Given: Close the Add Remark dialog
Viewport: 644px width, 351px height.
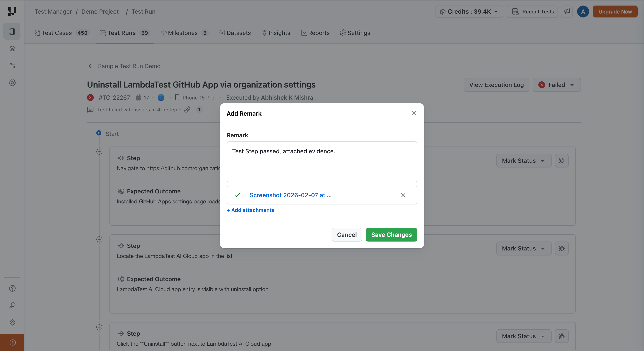Looking at the screenshot, I should [x=414, y=114].
